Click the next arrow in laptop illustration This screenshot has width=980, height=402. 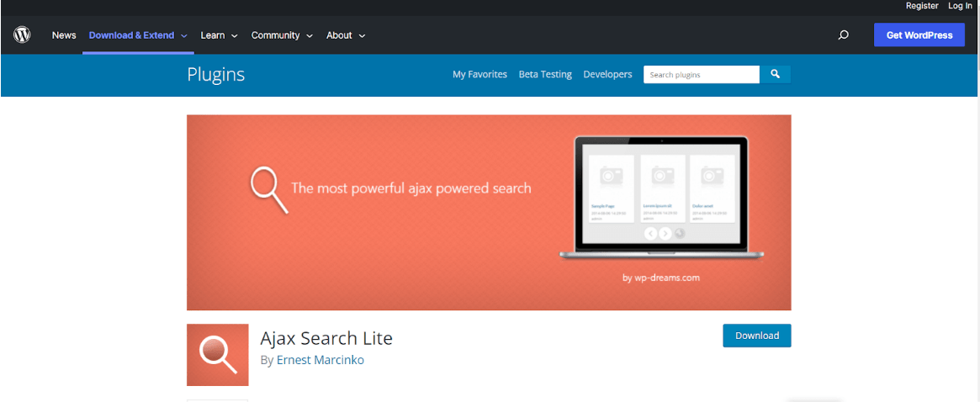pyautogui.click(x=665, y=233)
